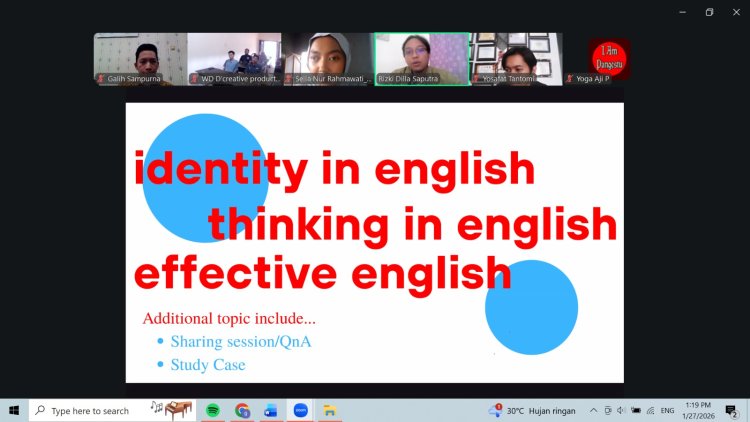Viewport: 750px width, 422px height.
Task: Open the notification center icon
Action: [x=731, y=410]
